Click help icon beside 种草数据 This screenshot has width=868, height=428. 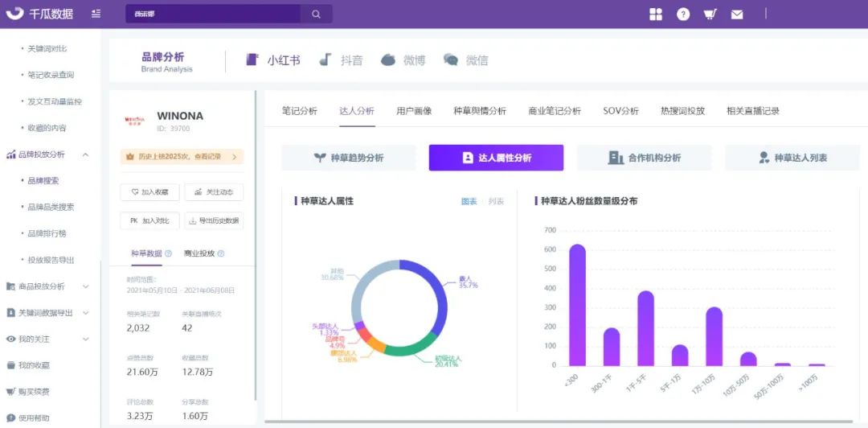tap(168, 254)
